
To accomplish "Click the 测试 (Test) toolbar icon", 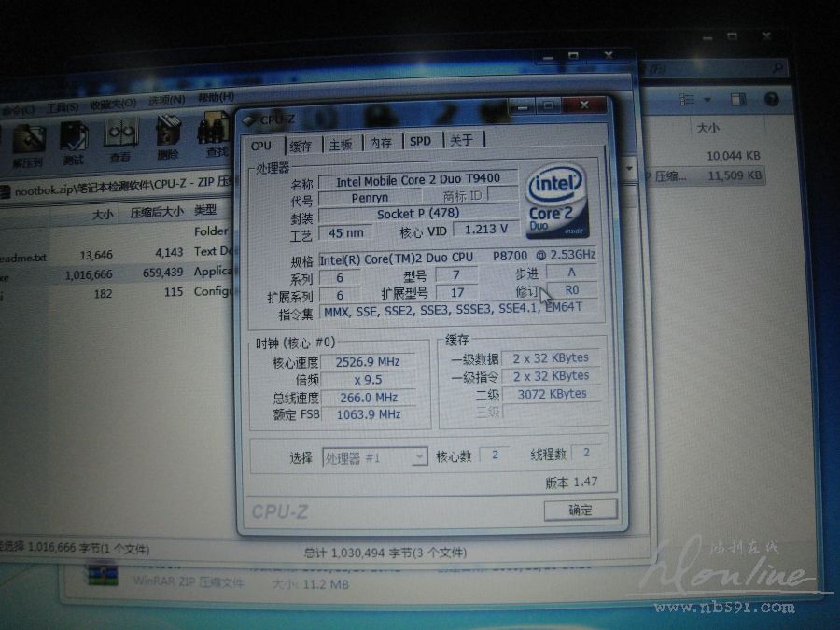I will (x=74, y=142).
